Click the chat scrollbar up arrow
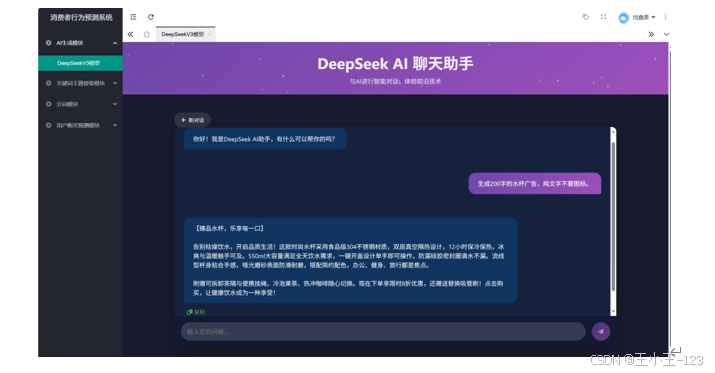Screen dimensions: 715x373 (613, 131)
